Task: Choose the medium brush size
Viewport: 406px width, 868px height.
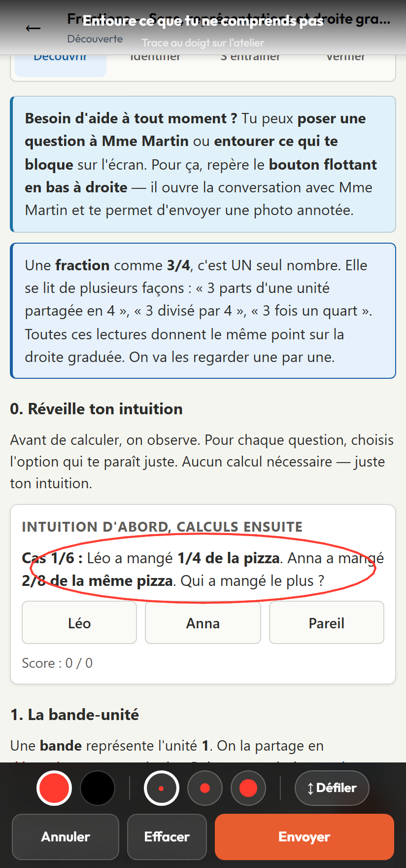Action: 204,788
